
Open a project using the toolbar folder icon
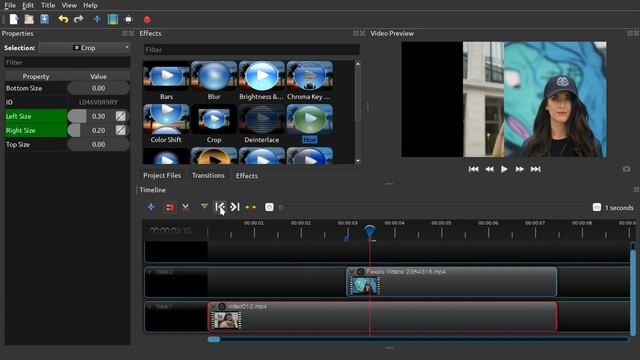pos(29,19)
